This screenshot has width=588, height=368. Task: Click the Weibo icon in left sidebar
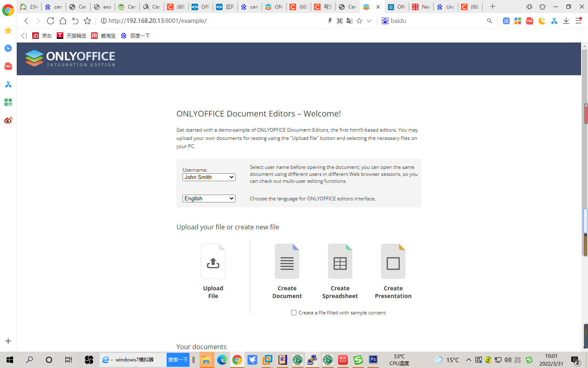pyautogui.click(x=8, y=120)
